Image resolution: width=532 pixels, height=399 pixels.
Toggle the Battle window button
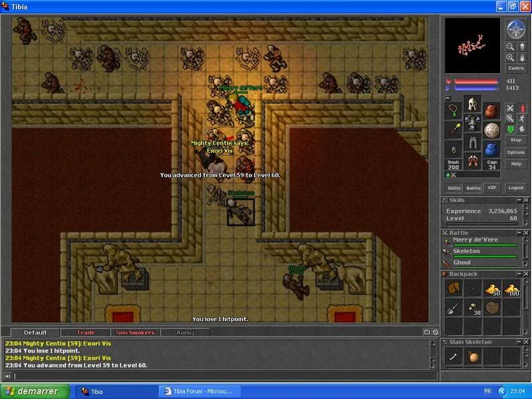point(473,188)
